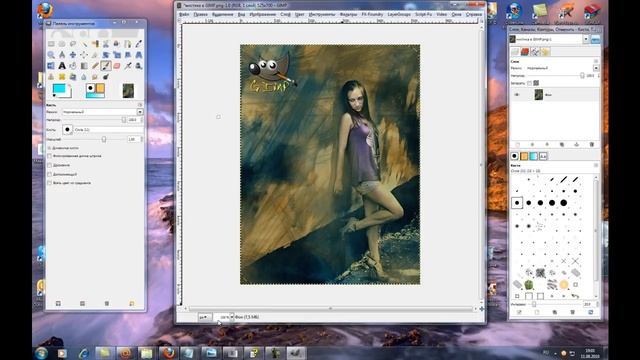The image size is (640, 360).
Task: Select the Scissors Select tool
Action: point(106,44)
